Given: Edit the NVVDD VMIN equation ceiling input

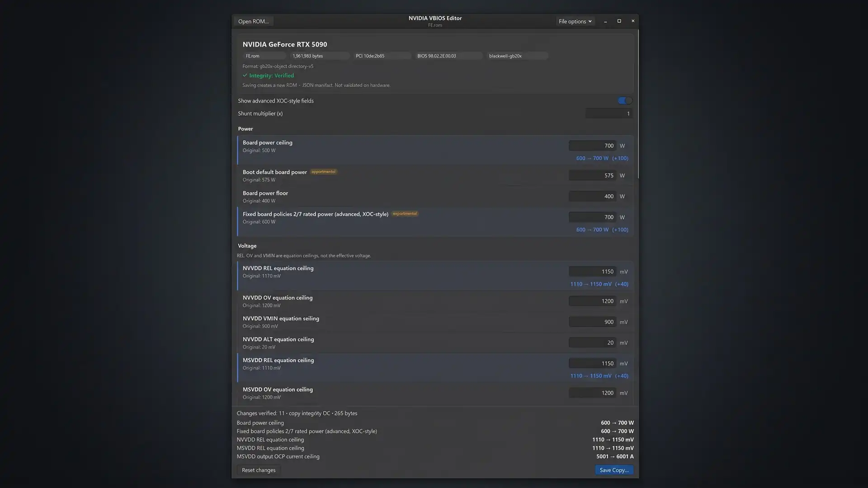Looking at the screenshot, I should [592, 322].
